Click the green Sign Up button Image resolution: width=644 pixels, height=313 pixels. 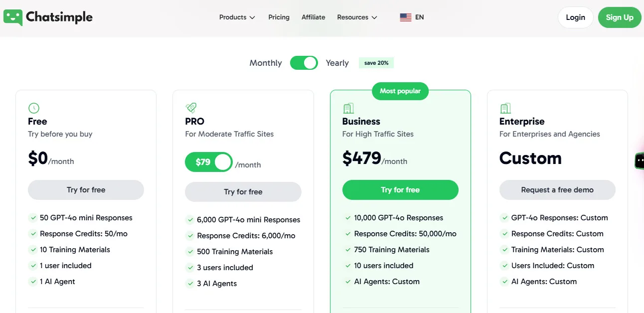click(620, 17)
